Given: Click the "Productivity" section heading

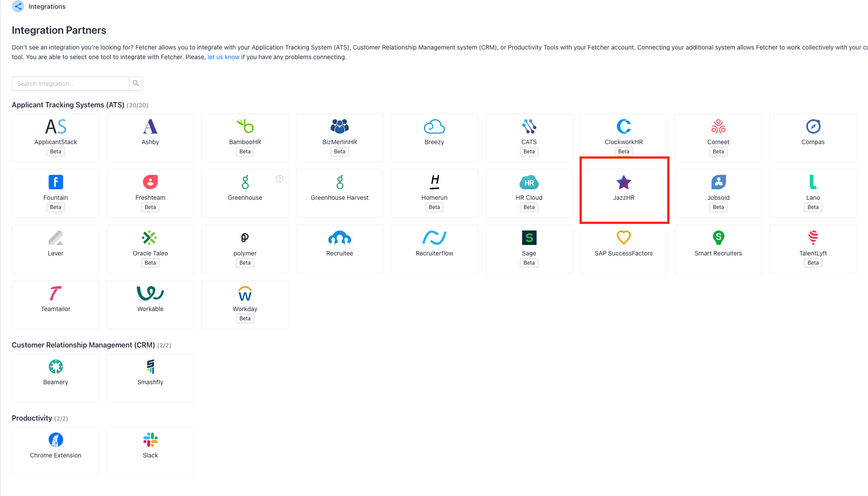Looking at the screenshot, I should pyautogui.click(x=32, y=418).
